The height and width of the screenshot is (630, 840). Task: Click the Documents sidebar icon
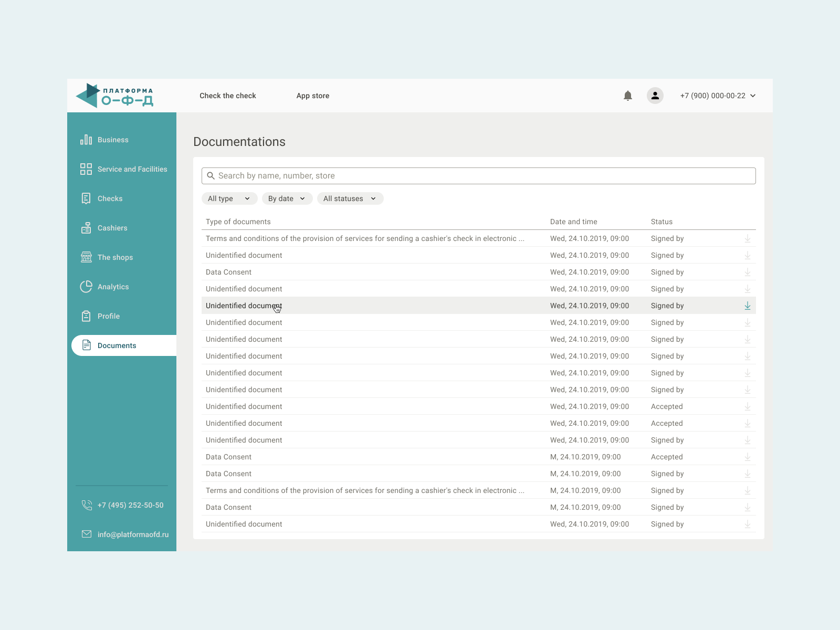86,345
